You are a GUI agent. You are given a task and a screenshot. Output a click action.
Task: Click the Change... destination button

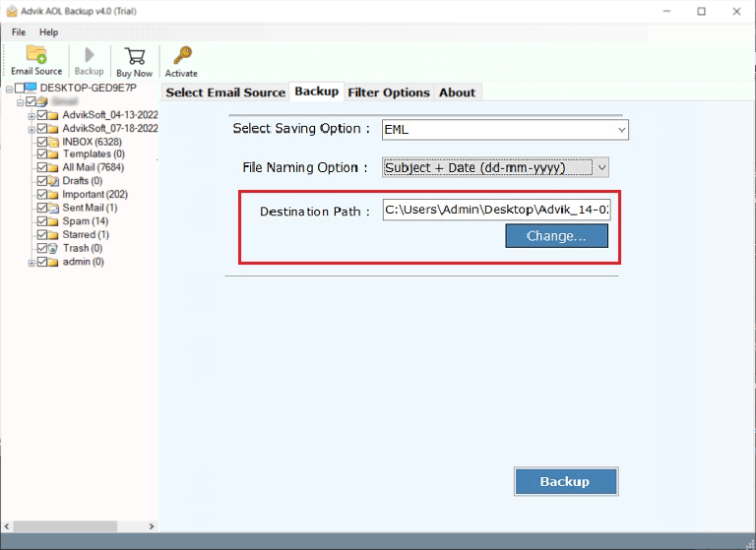click(556, 236)
